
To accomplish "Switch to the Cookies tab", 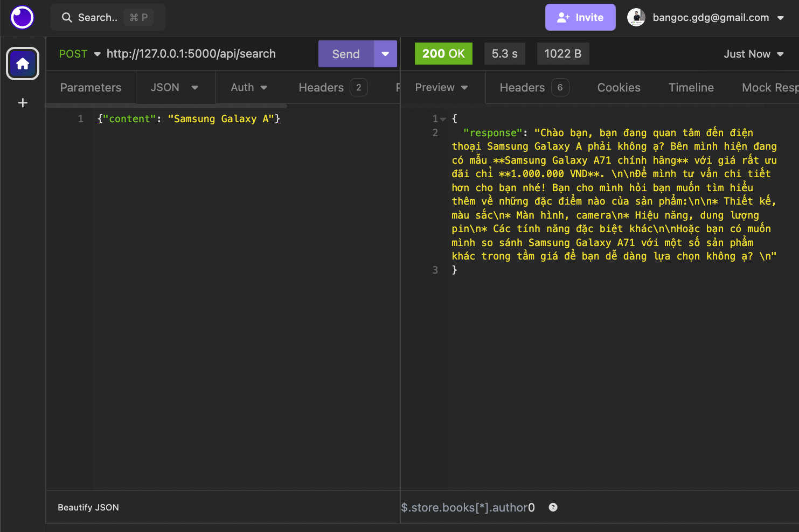I will (619, 87).
